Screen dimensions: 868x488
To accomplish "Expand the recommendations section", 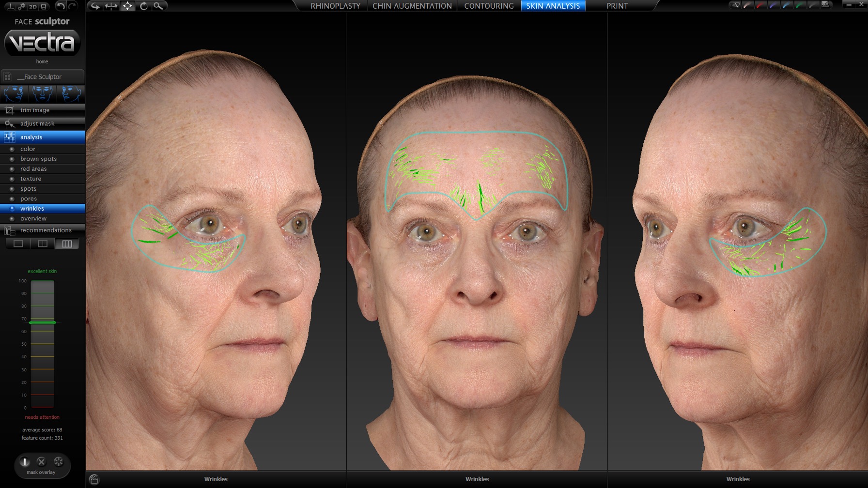I will pos(46,230).
